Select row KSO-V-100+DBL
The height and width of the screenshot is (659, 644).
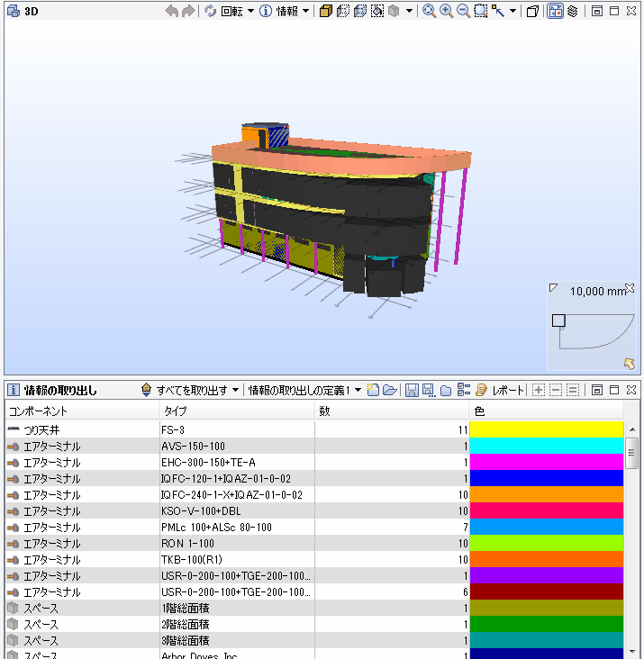tap(314, 511)
